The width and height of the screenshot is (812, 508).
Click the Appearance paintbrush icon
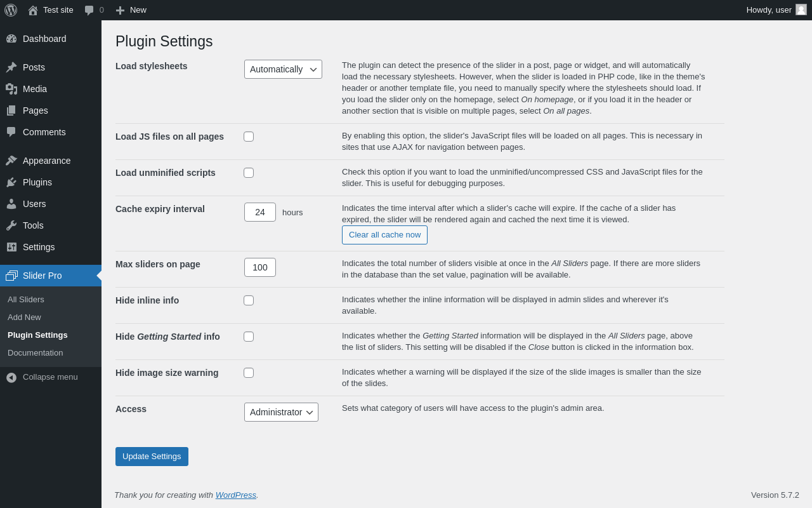11,161
